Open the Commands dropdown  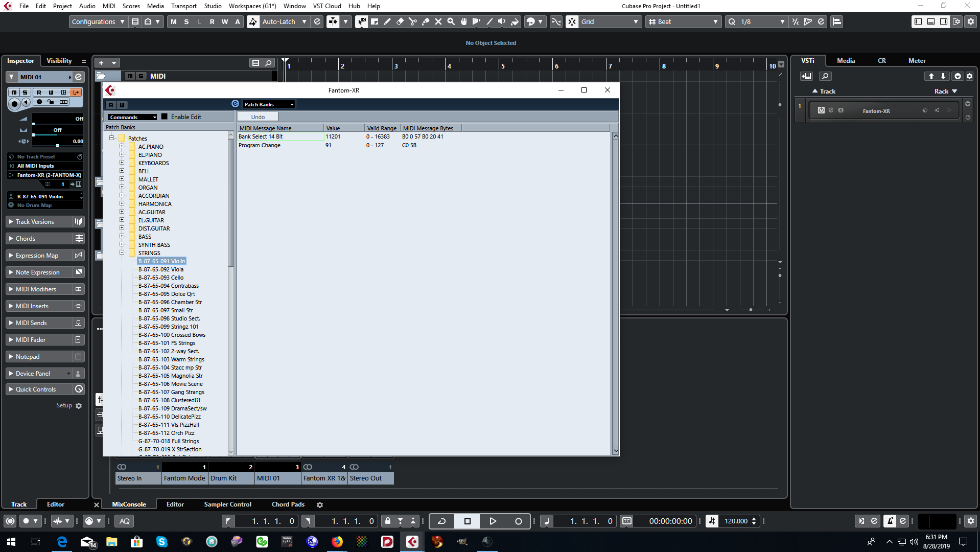(x=132, y=117)
